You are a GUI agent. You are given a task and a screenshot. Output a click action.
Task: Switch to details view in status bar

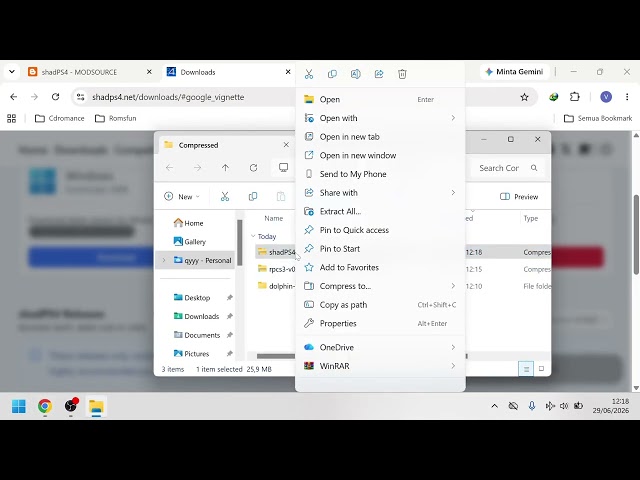point(526,369)
